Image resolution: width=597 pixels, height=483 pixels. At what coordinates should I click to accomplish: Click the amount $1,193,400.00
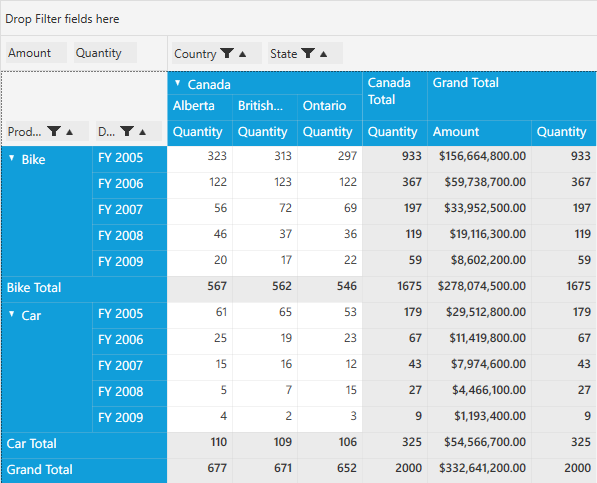pyautogui.click(x=479, y=418)
